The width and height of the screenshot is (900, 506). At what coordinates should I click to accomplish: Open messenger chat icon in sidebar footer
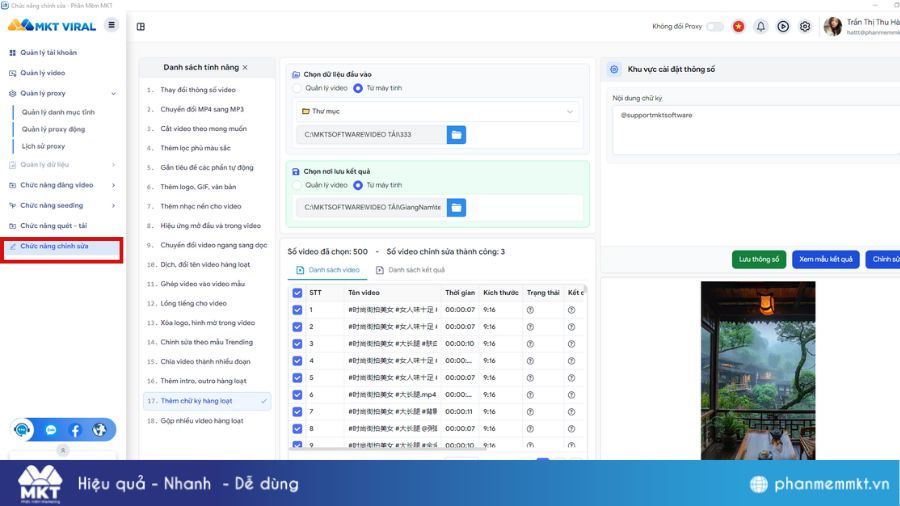(51, 430)
